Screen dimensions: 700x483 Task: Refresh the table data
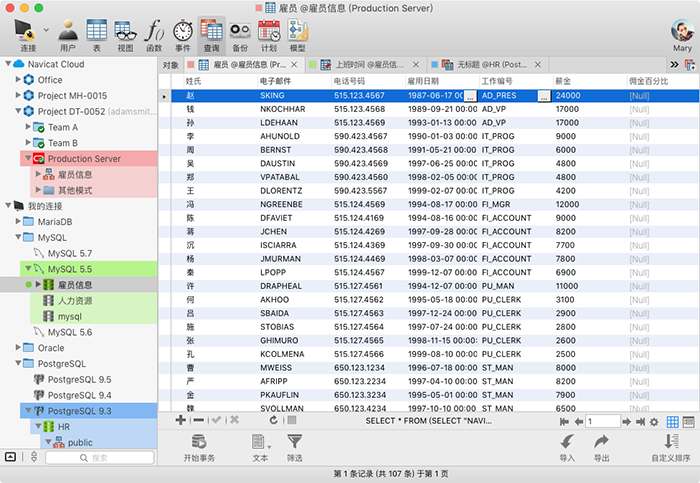coord(274,420)
